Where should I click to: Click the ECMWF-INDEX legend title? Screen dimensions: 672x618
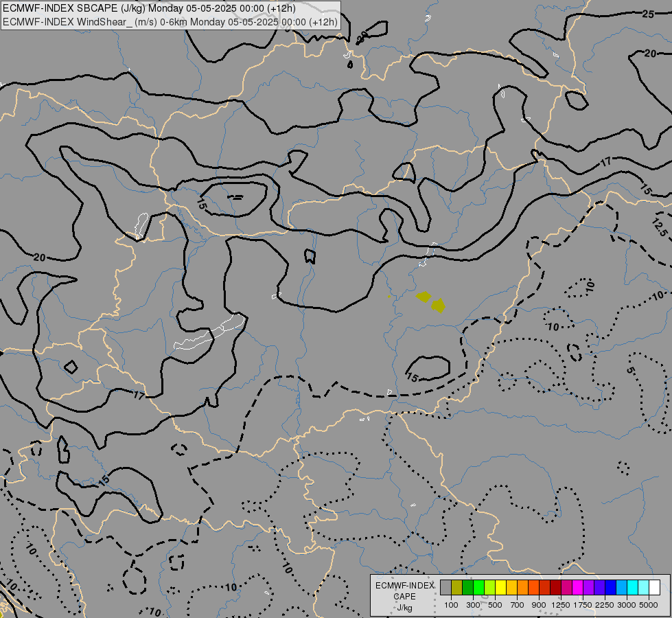pos(404,586)
